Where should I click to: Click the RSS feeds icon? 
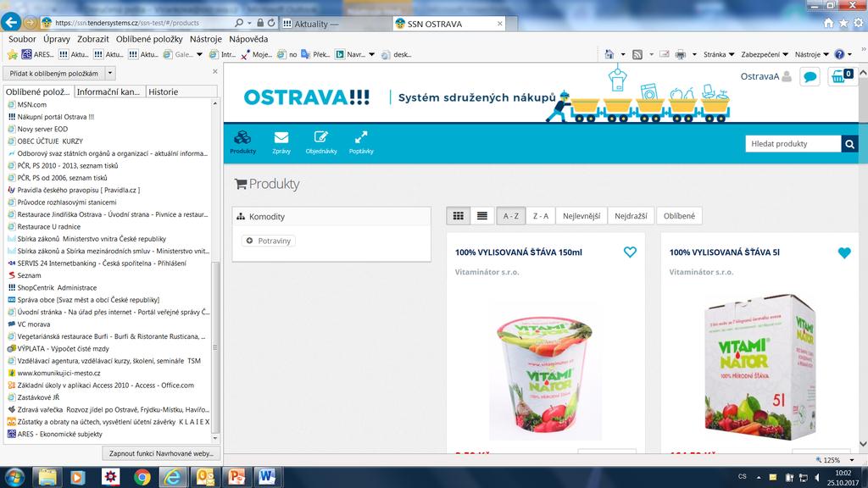[x=637, y=54]
